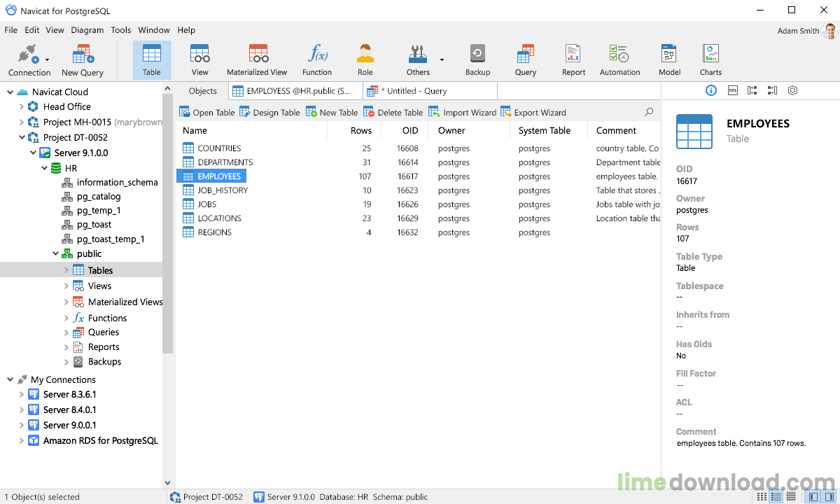Open the New Query tool
This screenshot has width=840, height=504.
pos(82,59)
